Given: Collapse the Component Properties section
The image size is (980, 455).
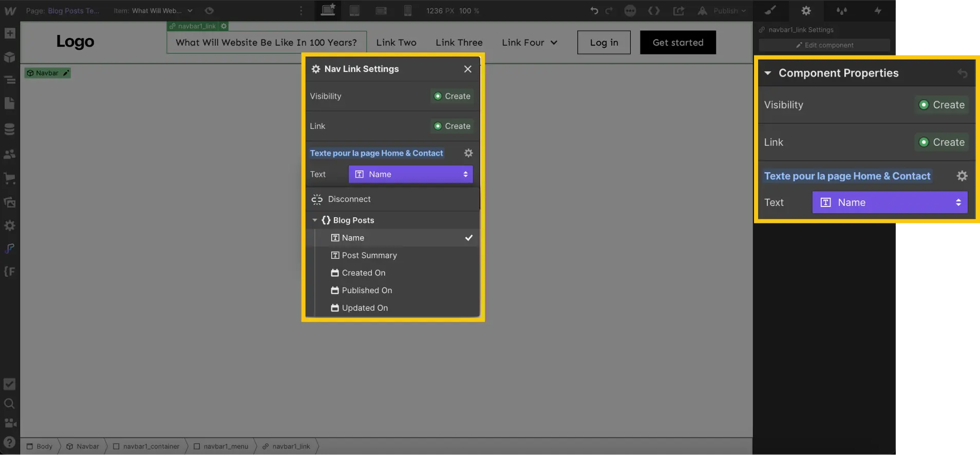Looking at the screenshot, I should [768, 73].
